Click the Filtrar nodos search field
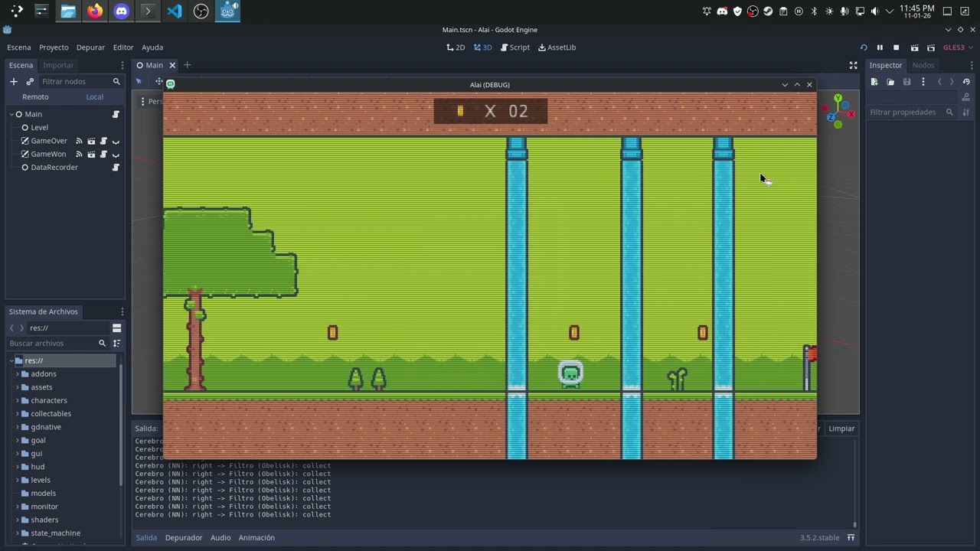This screenshot has height=551, width=980. click(80, 81)
